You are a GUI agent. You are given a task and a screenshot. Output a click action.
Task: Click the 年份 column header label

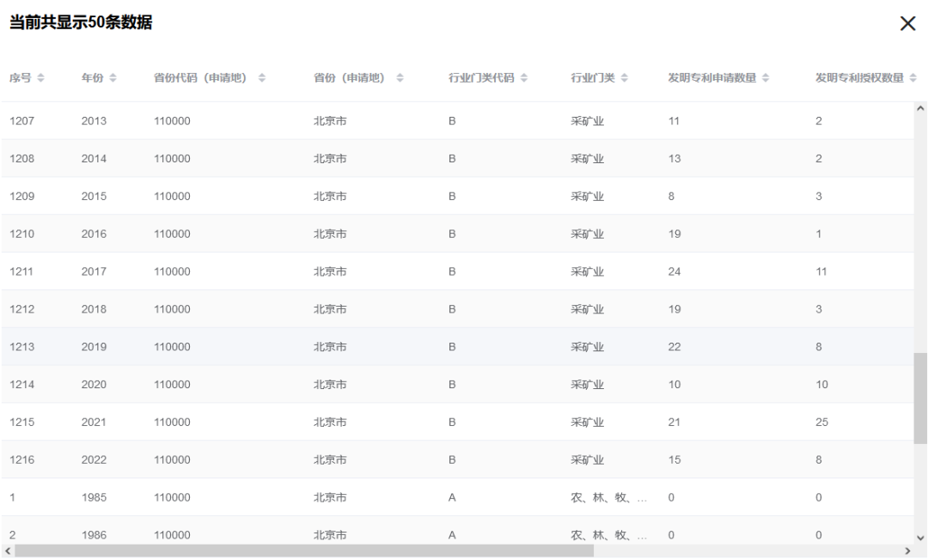tap(92, 78)
